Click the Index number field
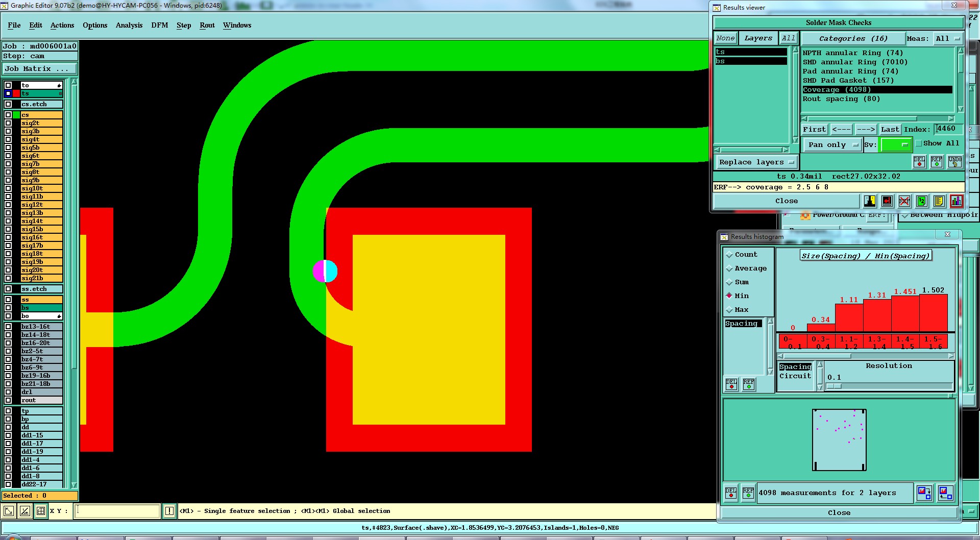This screenshot has height=540, width=980. (948, 129)
